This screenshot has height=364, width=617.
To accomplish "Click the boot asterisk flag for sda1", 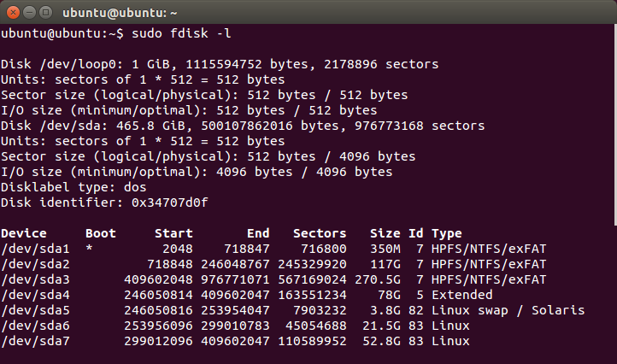I will [90, 249].
